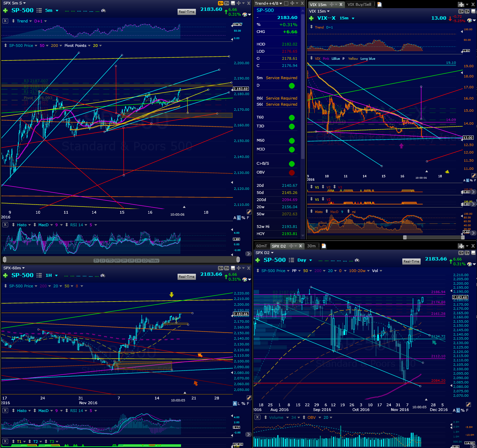Toggle X box on Histo study in SPX 5m
477x448 pixels.
tap(5, 225)
